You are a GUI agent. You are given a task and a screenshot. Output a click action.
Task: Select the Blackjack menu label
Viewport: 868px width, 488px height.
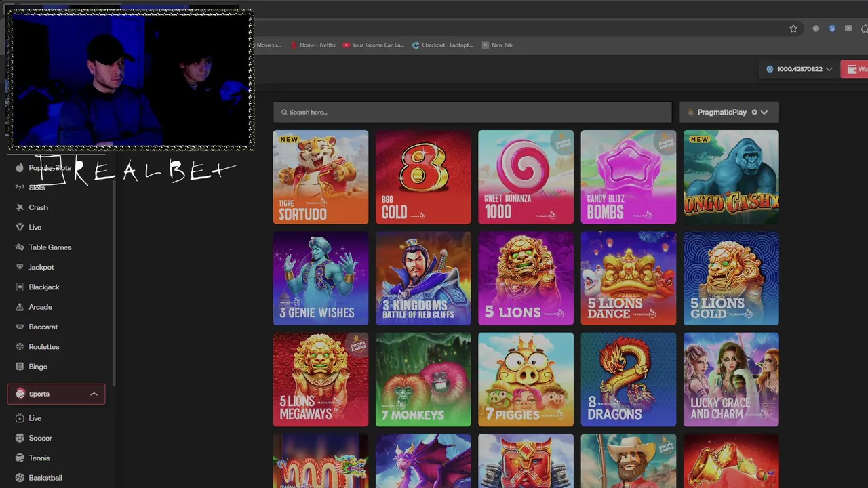click(x=44, y=287)
